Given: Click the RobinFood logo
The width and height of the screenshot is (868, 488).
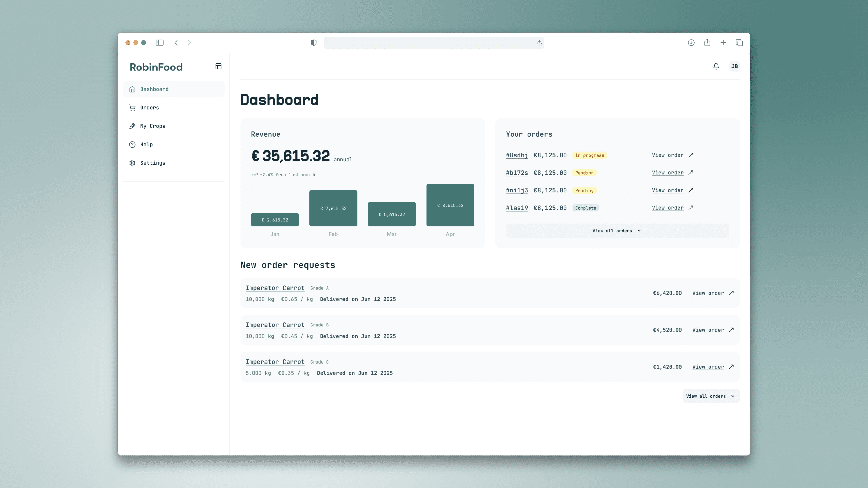Looking at the screenshot, I should click(x=156, y=67).
